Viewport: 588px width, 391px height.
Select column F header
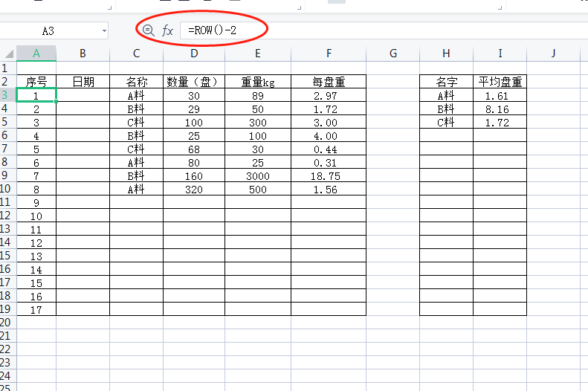tap(329, 54)
